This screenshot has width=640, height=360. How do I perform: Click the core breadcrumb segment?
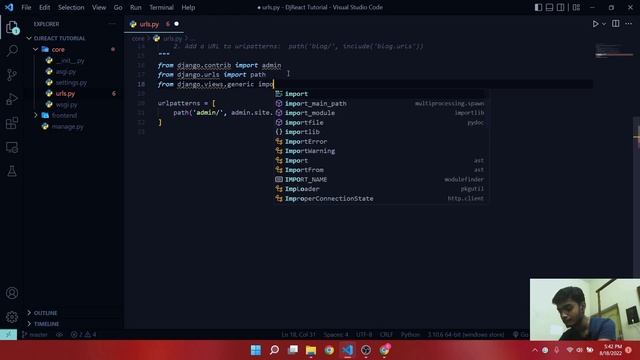138,38
